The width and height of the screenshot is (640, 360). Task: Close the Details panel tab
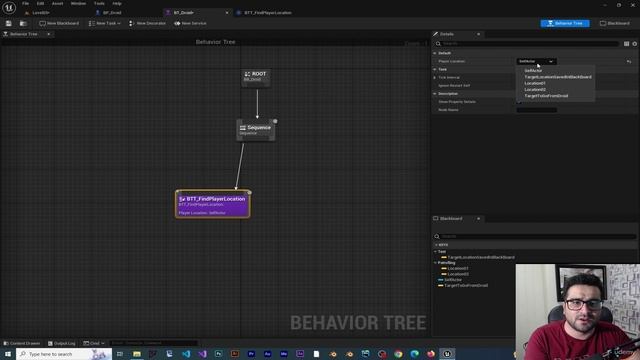point(478,34)
